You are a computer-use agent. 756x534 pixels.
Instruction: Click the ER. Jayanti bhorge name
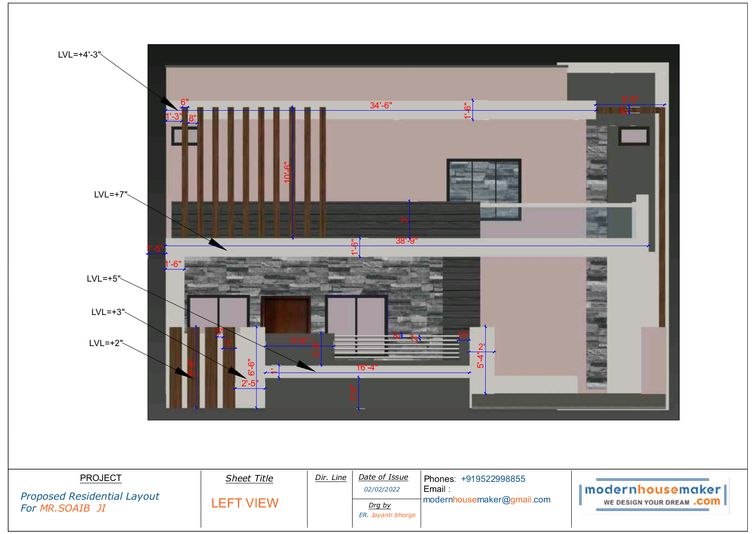[x=387, y=515]
